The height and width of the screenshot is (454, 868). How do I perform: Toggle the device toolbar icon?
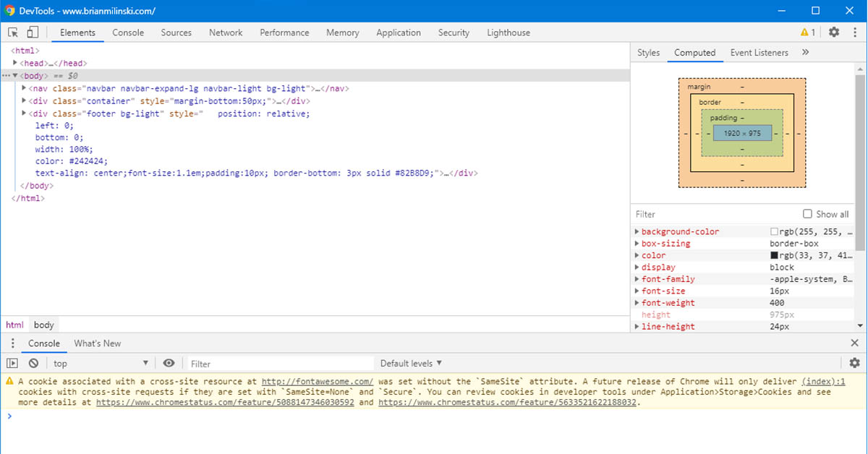click(x=33, y=33)
